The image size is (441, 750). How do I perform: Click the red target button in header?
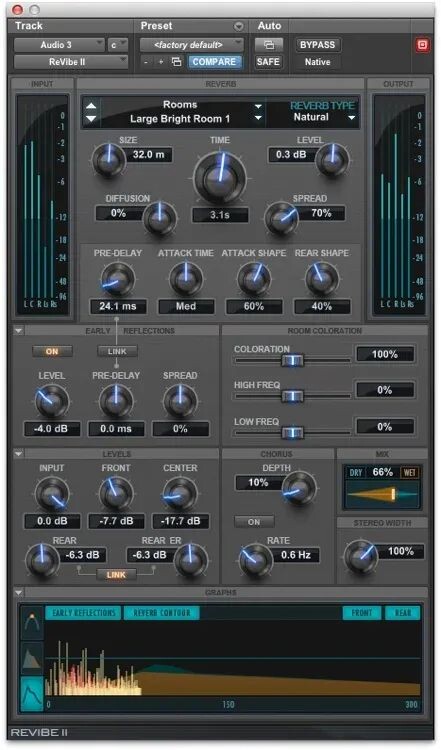click(422, 45)
